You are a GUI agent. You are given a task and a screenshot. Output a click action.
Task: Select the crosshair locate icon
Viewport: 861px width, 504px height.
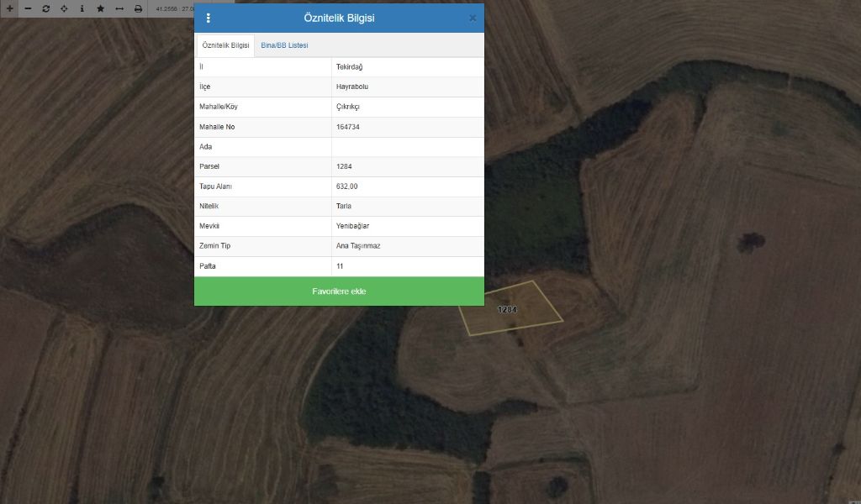pos(45,8)
